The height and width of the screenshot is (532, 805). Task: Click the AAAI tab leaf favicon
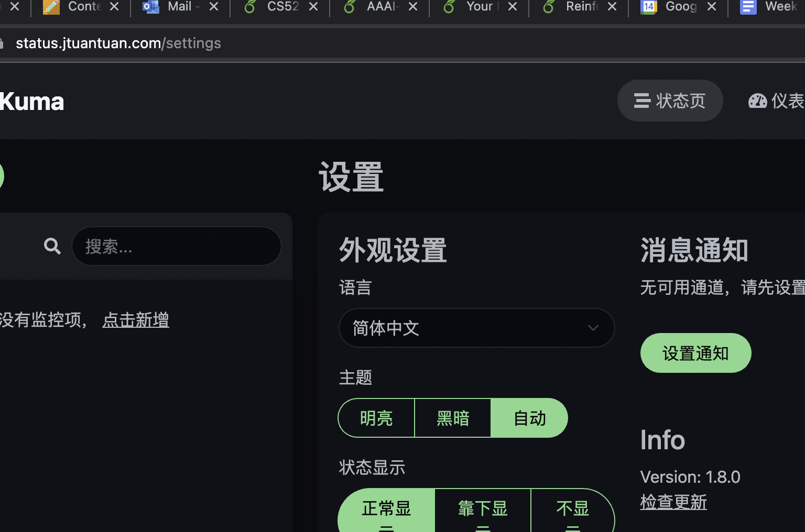click(x=350, y=7)
